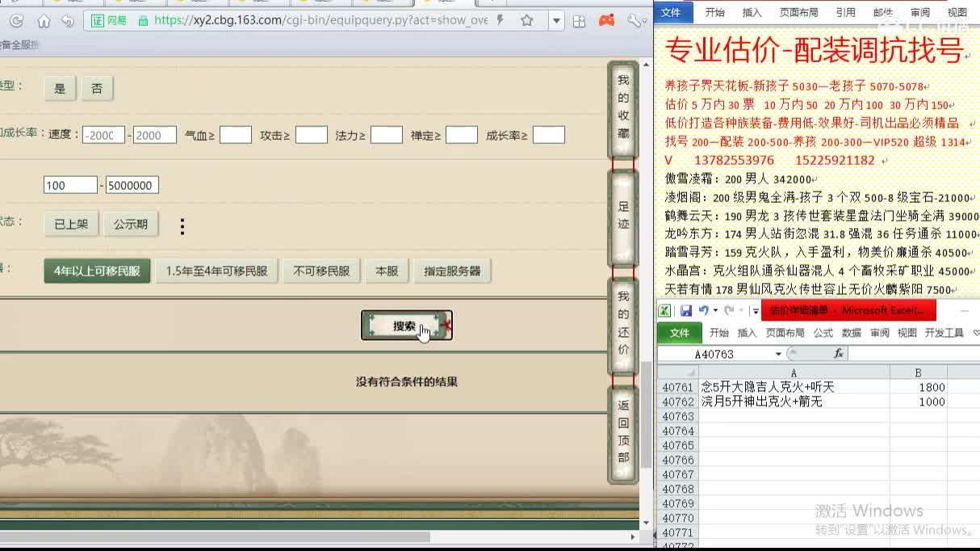The height and width of the screenshot is (551, 980).
Task: Open 我的还价 side panel
Action: pos(623,326)
